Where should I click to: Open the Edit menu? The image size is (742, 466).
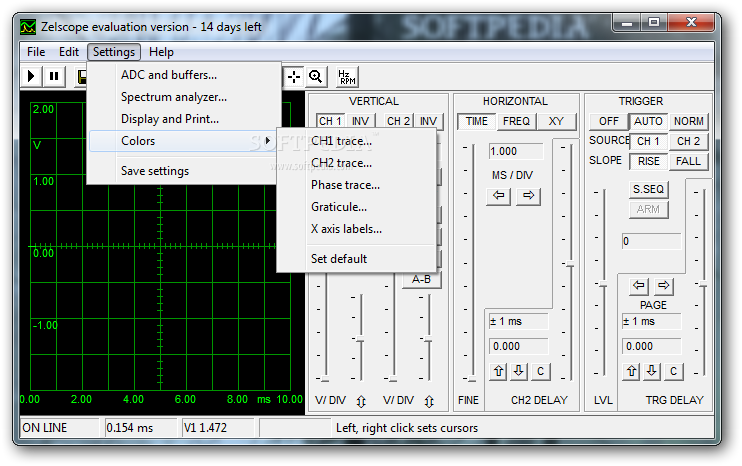pos(69,52)
